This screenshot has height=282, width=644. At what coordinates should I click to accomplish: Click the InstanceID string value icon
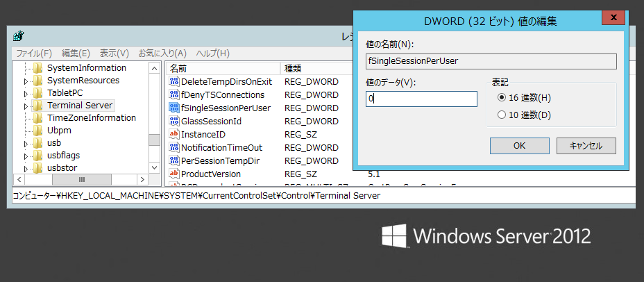pos(174,135)
